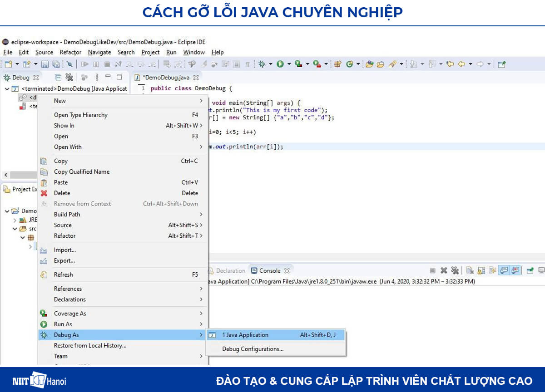545x392 pixels.
Task: Select the Resume debug icon in the toolbar
Action: point(84,64)
